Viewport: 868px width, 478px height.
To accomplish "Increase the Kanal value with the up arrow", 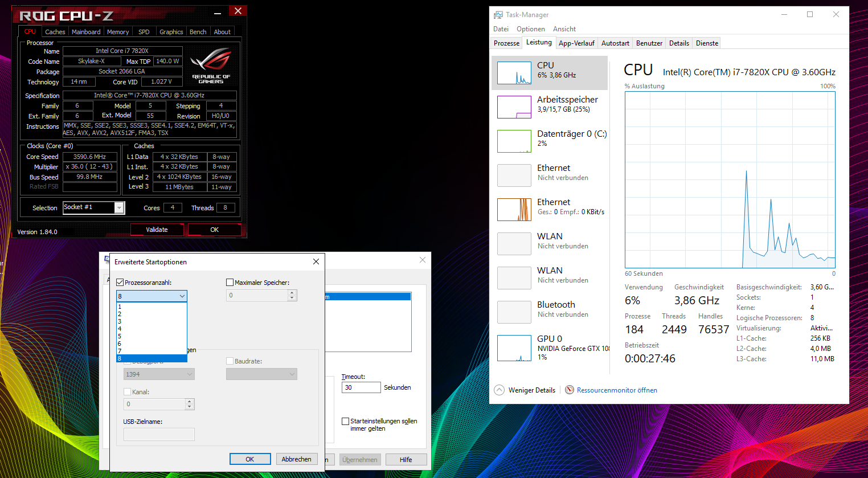I will tap(190, 402).
